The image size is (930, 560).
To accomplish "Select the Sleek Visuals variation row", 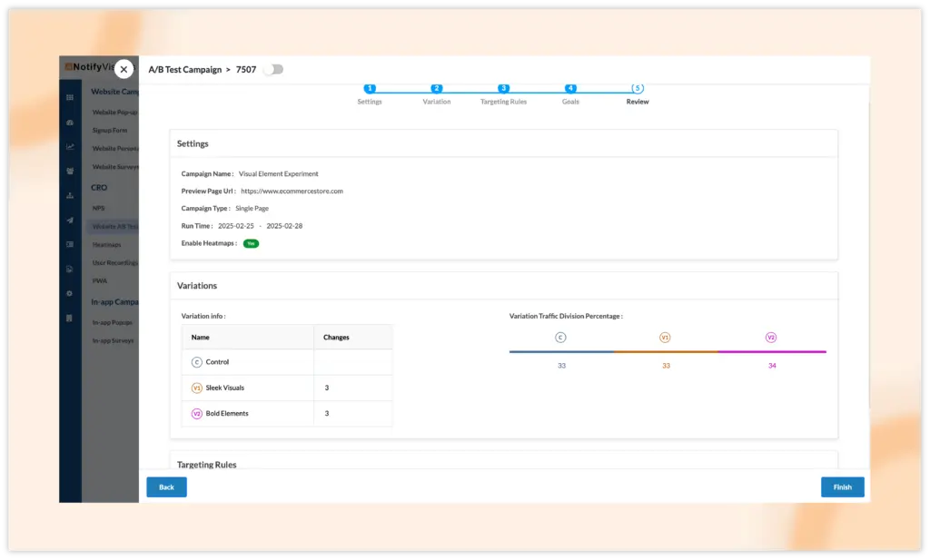I will click(224, 388).
